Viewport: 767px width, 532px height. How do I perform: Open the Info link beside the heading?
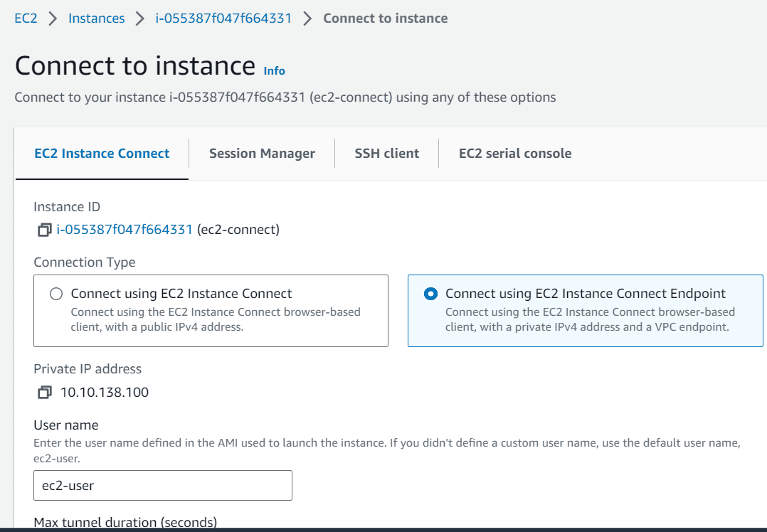275,71
